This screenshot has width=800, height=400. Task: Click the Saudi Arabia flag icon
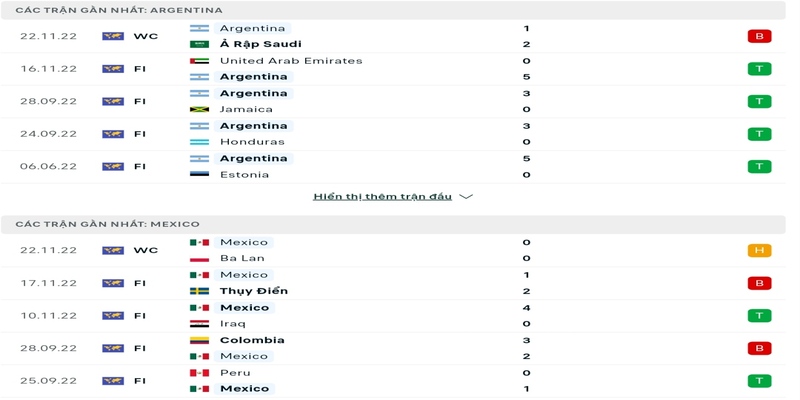[x=200, y=44]
